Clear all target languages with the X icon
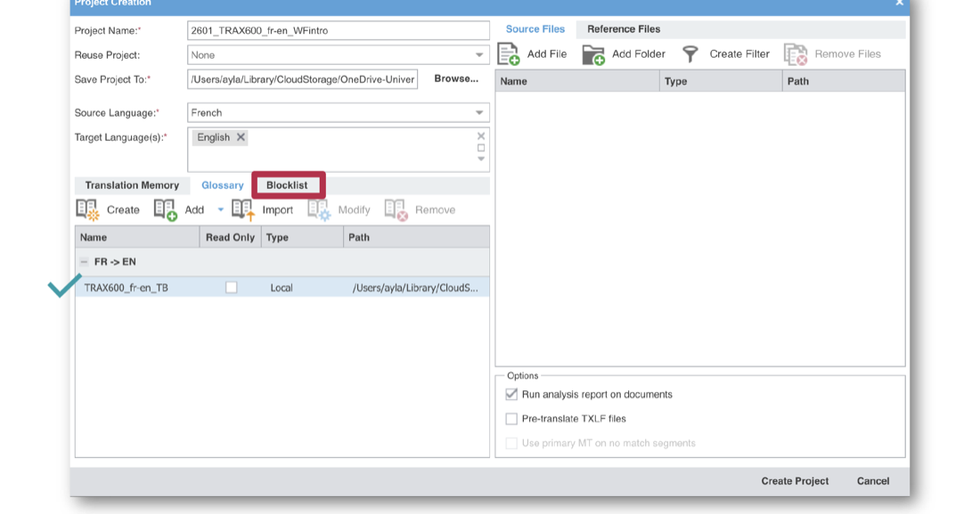This screenshot has width=980, height=514. pyautogui.click(x=480, y=135)
